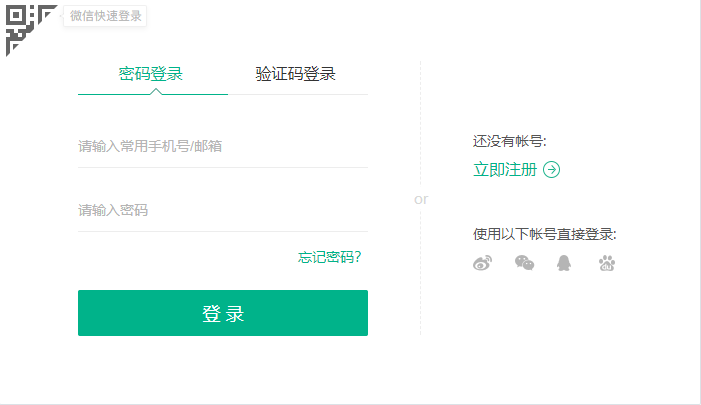Click the Weibo login icon

pos(483,263)
